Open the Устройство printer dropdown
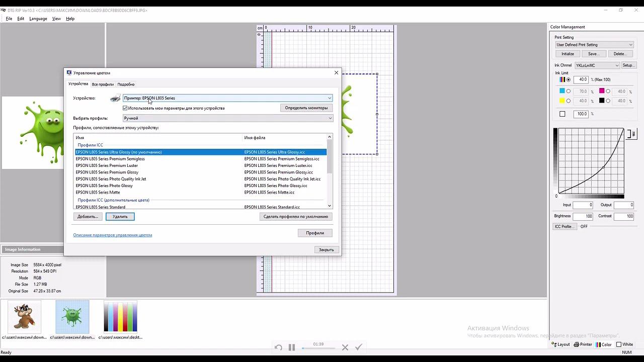The width and height of the screenshot is (644, 362). [228, 98]
